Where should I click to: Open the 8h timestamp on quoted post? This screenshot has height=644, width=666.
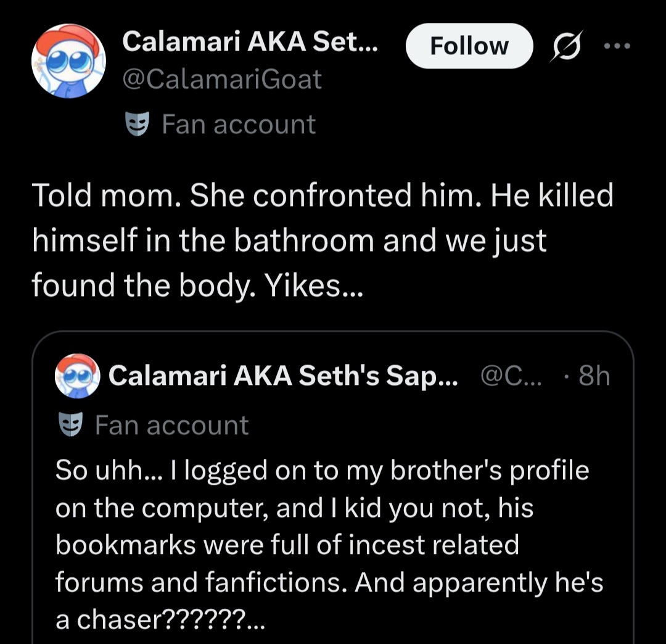click(x=594, y=376)
